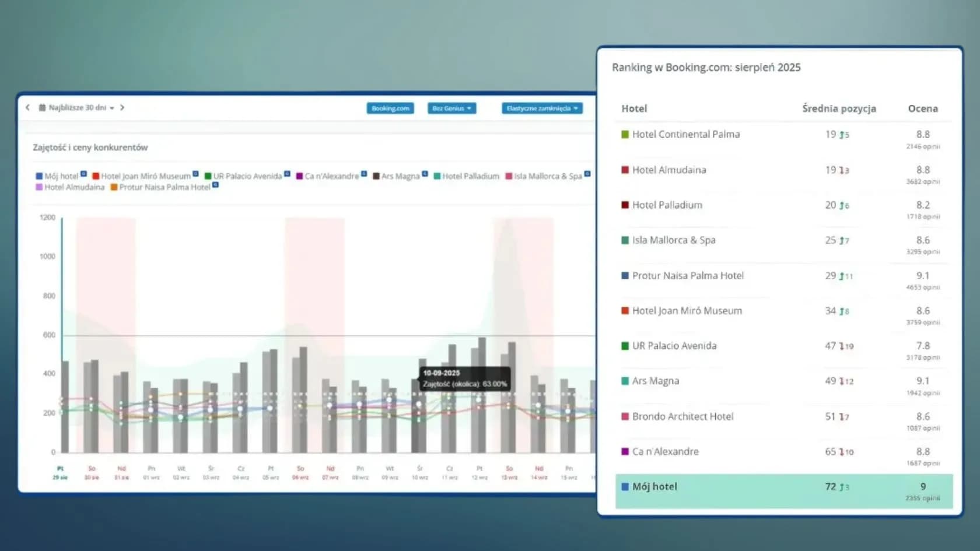Screen dimensions: 980x551
Task: Click the badge icon next to UR Palacio Avenida
Action: point(287,174)
